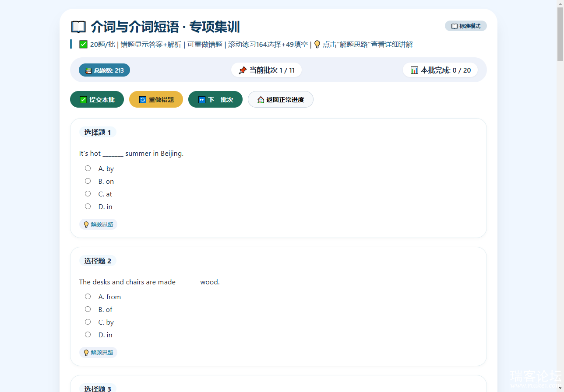Screen dimensions: 564x392
Task: Click question text "It's hot ______ summer in Beijing."
Action: point(131,154)
